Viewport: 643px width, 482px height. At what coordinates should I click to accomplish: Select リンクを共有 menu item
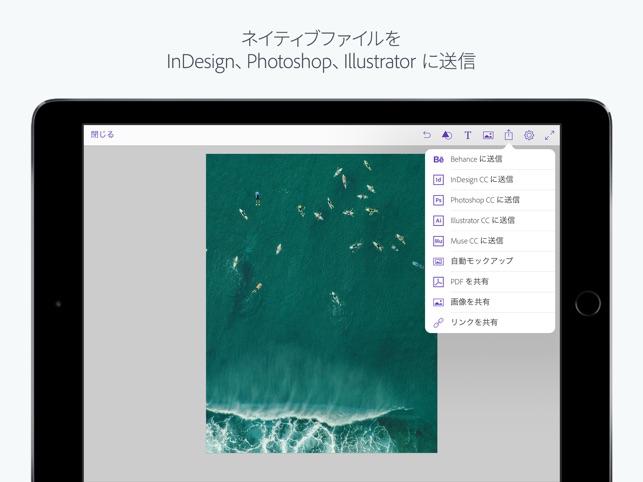(x=490, y=322)
